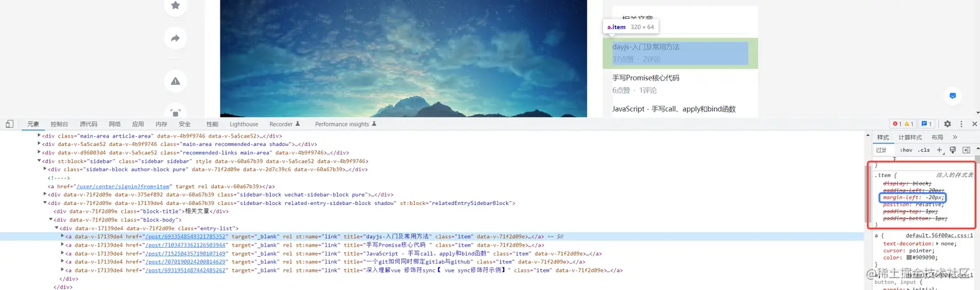Image resolution: width=980 pixels, height=290 pixels.
Task: Select the 应用 tab
Action: [x=138, y=124]
